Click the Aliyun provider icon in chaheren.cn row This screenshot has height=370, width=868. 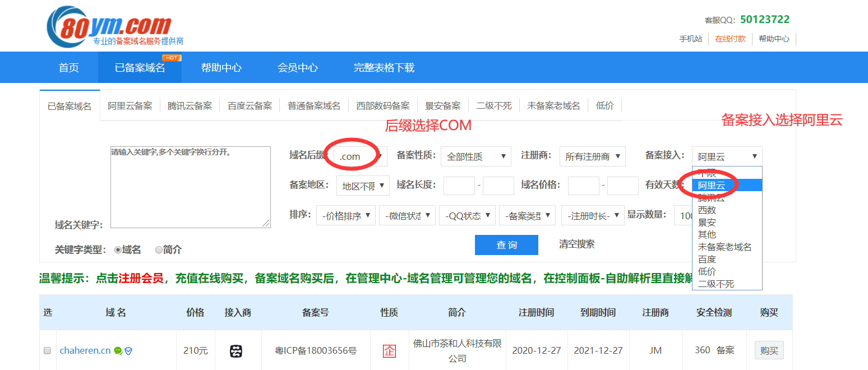click(236, 351)
